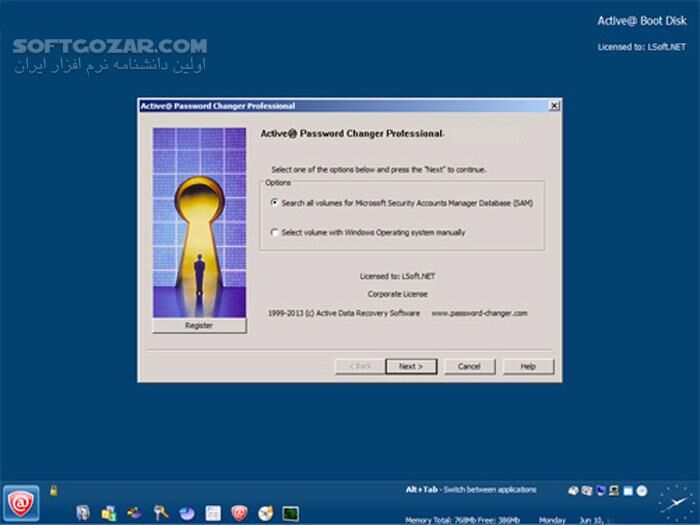
Task: Open the black terminal console icon
Action: pyautogui.click(x=291, y=513)
